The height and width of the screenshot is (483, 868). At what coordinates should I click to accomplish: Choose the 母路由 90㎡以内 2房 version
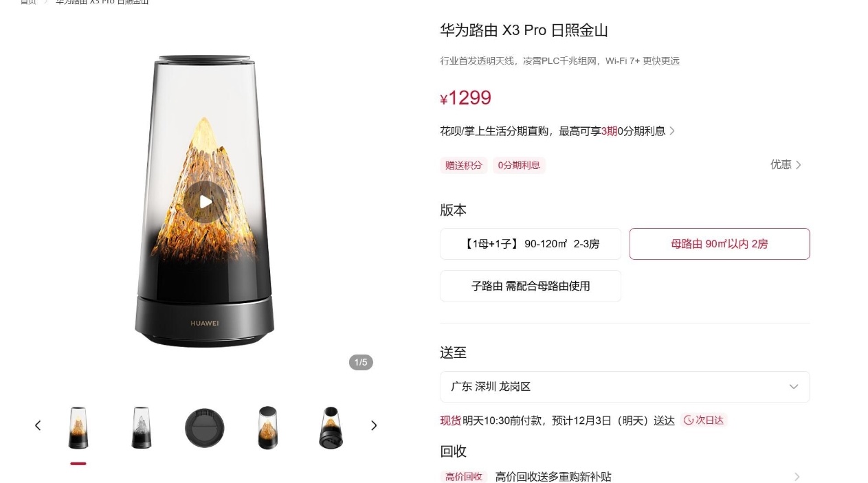point(720,244)
